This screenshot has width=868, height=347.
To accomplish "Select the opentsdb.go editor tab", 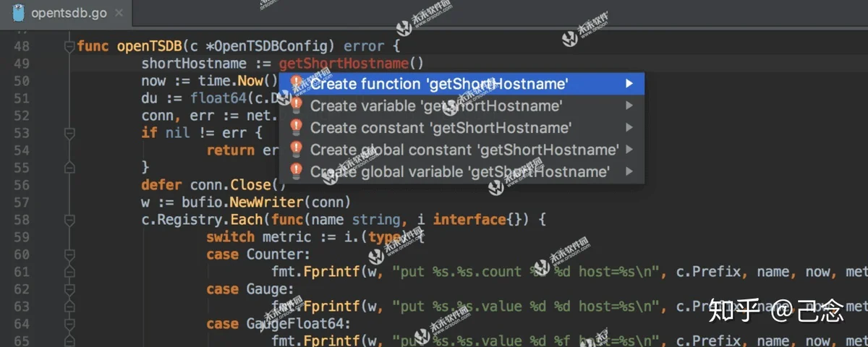I will [x=67, y=12].
